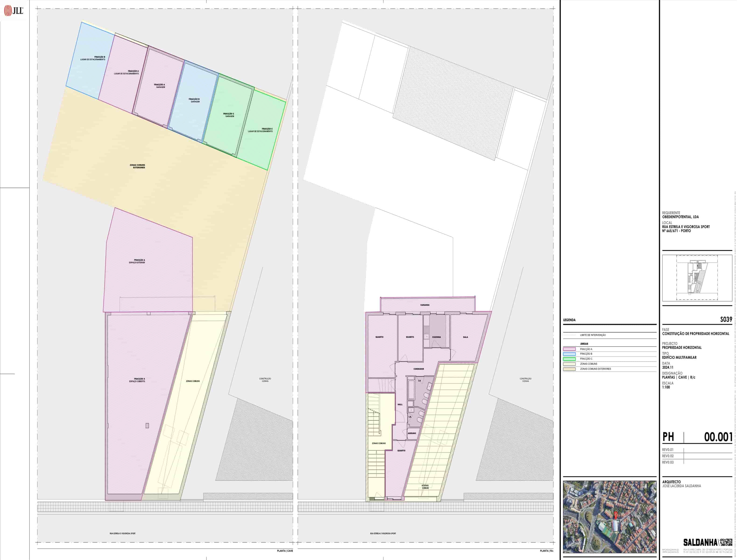Click the 'PLANTA | CAVE' drawing title

tap(285, 551)
